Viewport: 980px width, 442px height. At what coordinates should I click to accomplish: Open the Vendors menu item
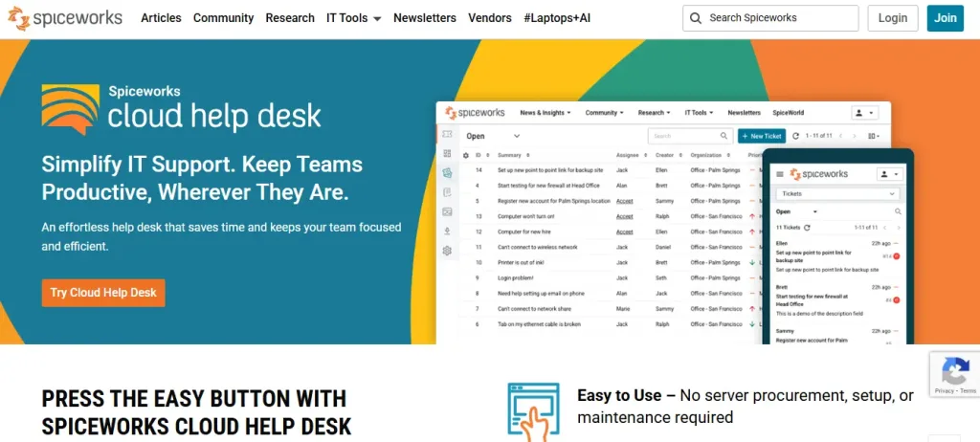pyautogui.click(x=489, y=18)
